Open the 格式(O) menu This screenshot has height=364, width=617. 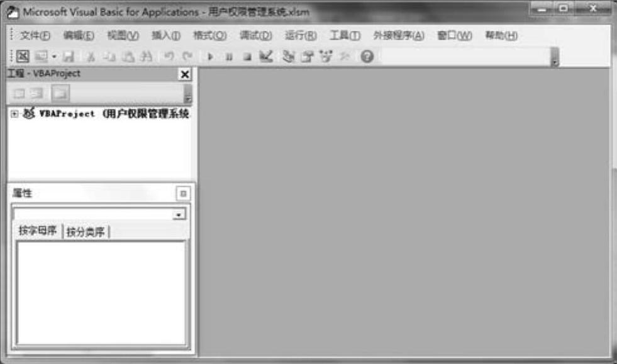[x=209, y=36]
